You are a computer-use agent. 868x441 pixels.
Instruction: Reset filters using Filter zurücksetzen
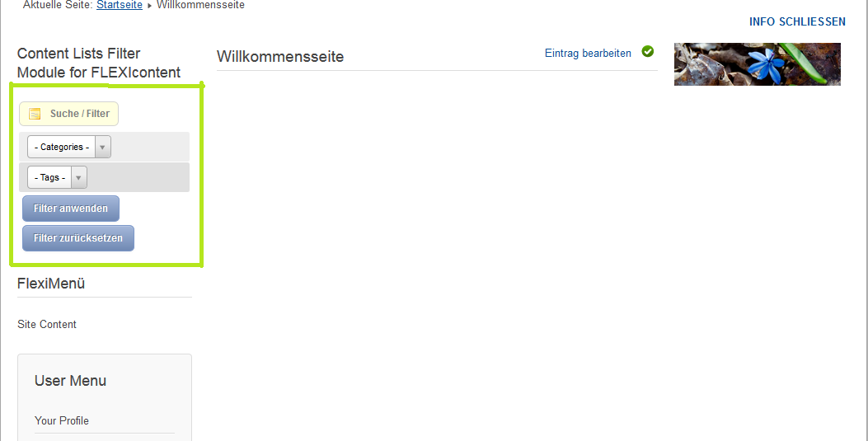coord(78,238)
